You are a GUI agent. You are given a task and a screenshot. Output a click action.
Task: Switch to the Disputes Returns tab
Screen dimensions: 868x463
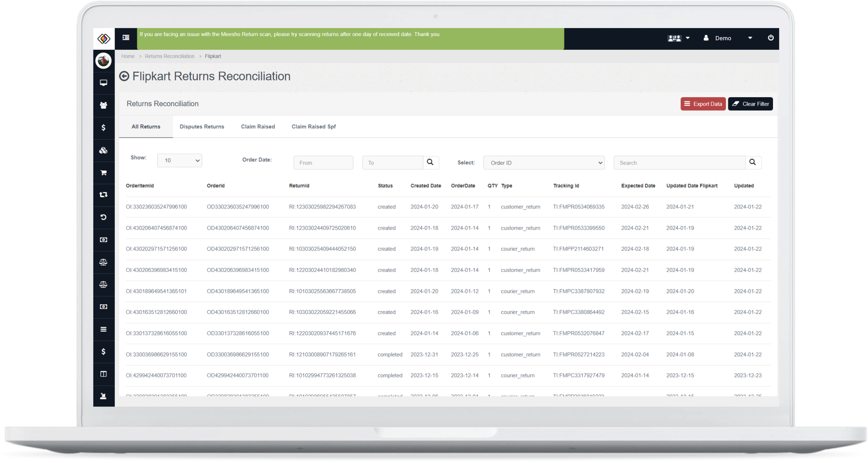tap(202, 127)
